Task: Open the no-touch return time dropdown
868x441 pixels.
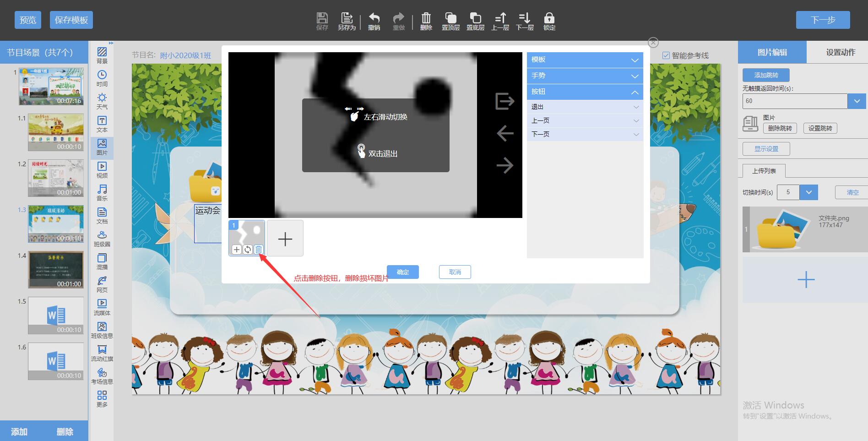Action: point(856,101)
